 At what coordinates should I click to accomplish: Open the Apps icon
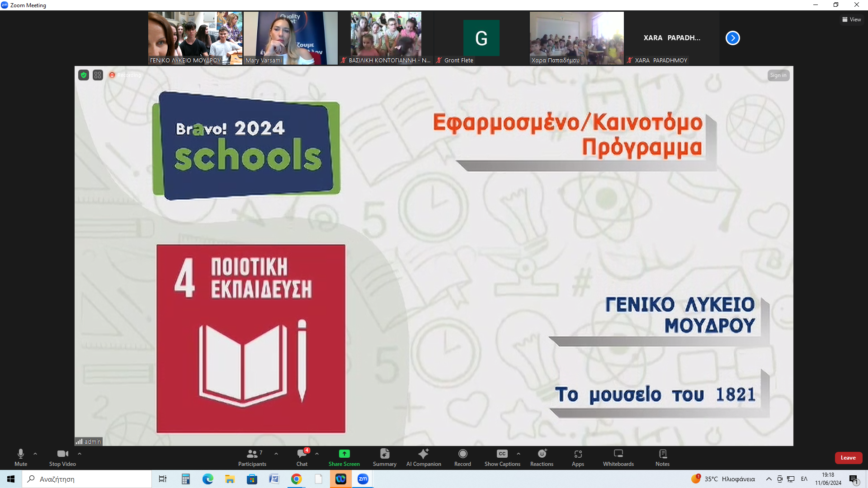pyautogui.click(x=578, y=454)
